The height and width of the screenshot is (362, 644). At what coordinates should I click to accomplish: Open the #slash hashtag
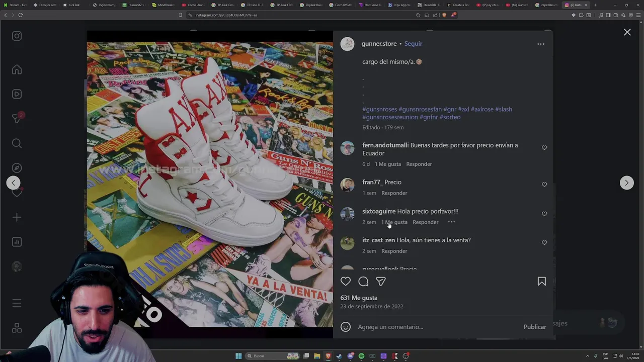pyautogui.click(x=504, y=109)
